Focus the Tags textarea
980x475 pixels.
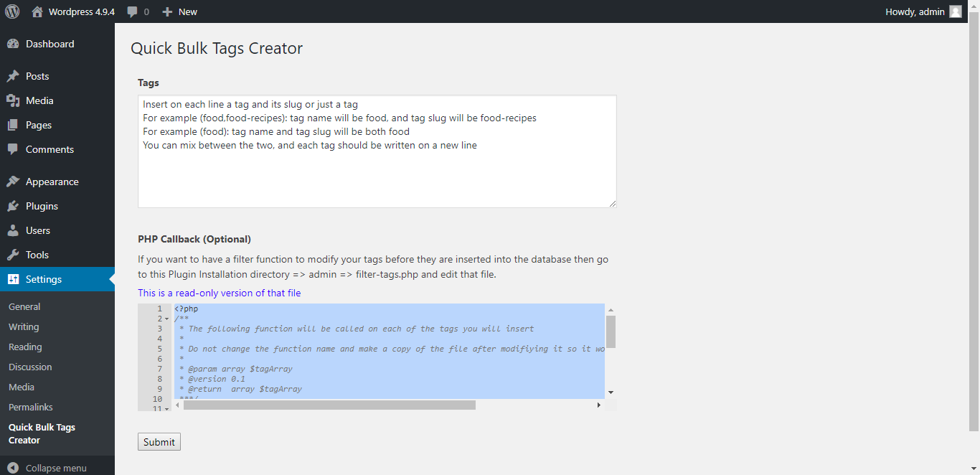point(377,151)
